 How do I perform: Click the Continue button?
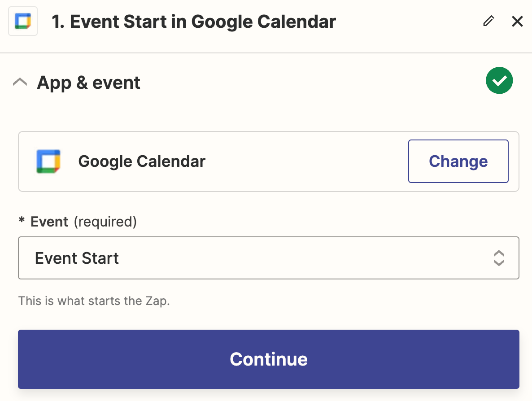(268, 359)
